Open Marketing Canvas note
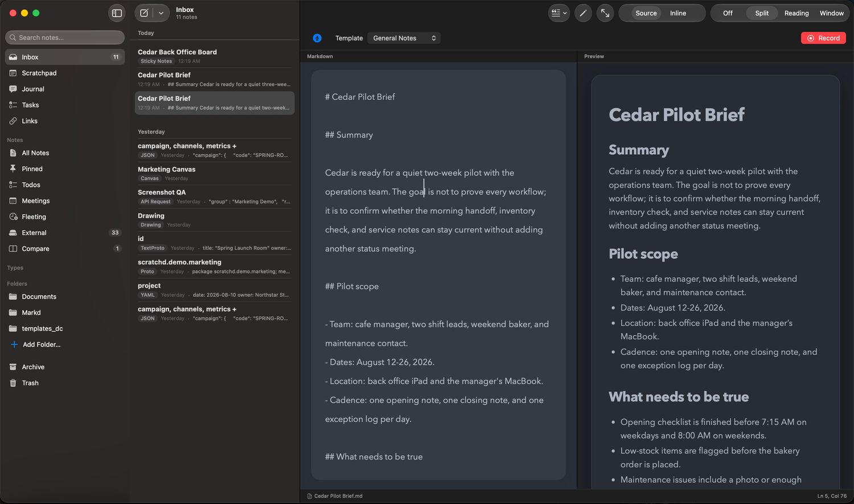This screenshot has height=504, width=854. pos(215,173)
